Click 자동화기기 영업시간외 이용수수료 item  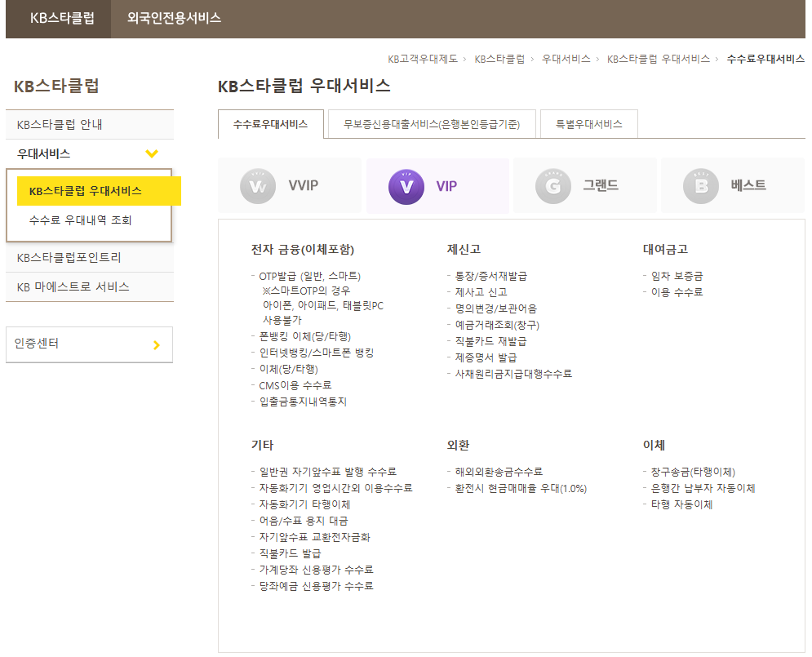tap(335, 488)
